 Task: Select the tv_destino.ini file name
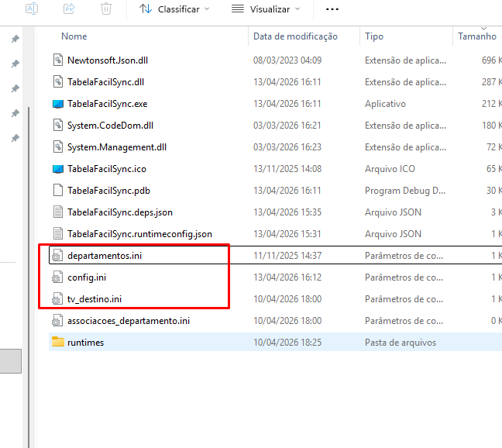click(x=95, y=298)
